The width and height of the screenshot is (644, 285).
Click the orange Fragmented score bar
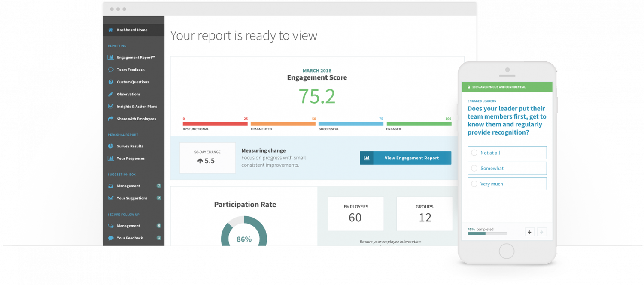283,123
